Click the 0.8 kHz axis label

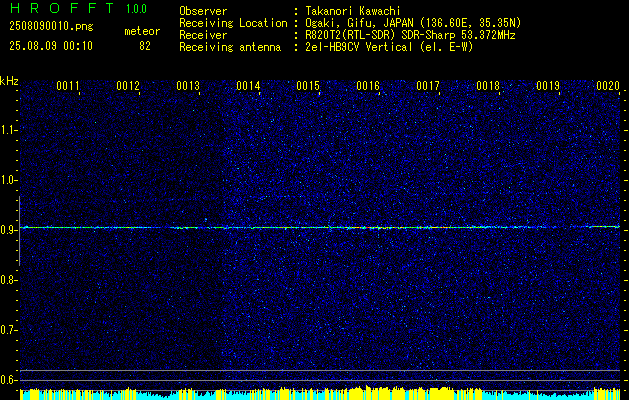point(8,280)
